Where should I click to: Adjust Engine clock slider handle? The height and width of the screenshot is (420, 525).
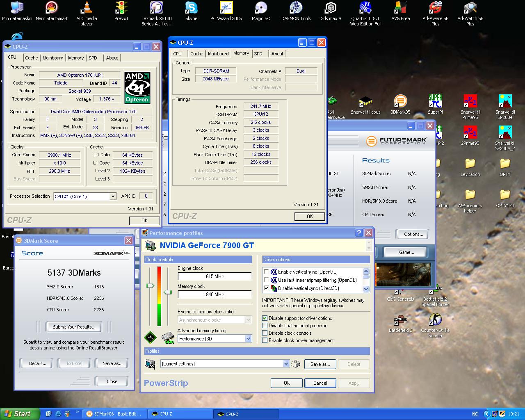click(x=150, y=285)
